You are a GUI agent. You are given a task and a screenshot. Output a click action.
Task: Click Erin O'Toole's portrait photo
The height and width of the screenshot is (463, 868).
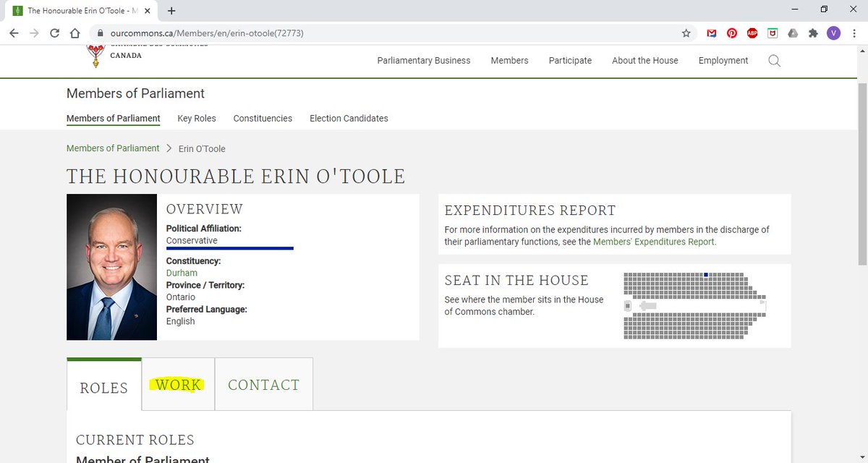(x=111, y=267)
